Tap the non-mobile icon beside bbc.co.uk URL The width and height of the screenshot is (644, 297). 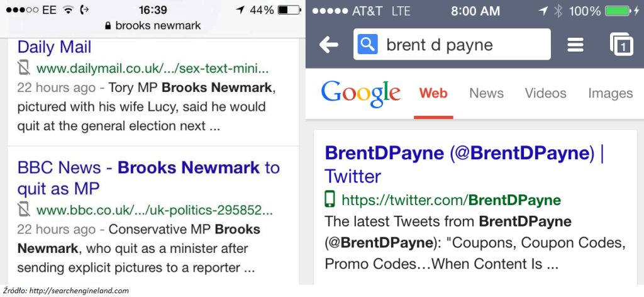pyautogui.click(x=23, y=210)
